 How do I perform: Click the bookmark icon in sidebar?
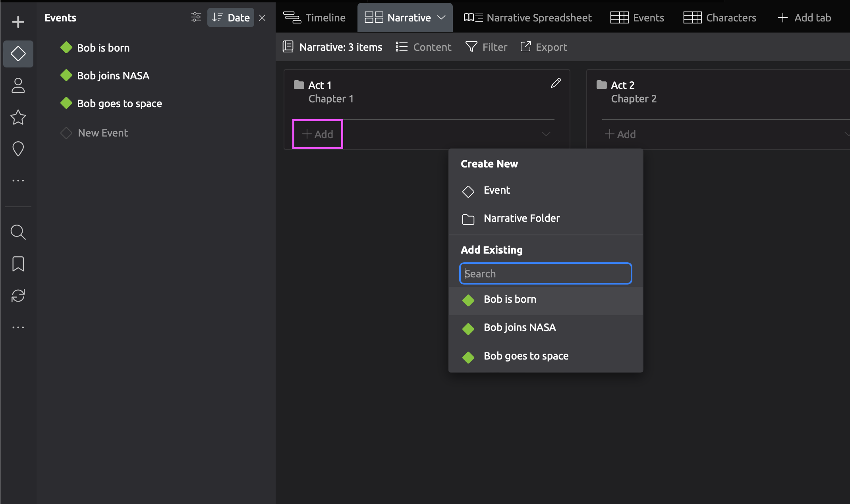click(x=18, y=264)
